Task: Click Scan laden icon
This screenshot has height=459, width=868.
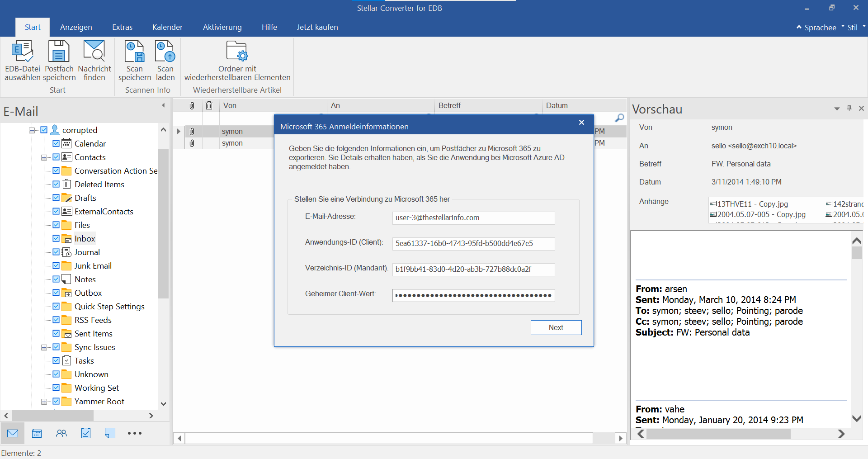Action: pos(165,51)
